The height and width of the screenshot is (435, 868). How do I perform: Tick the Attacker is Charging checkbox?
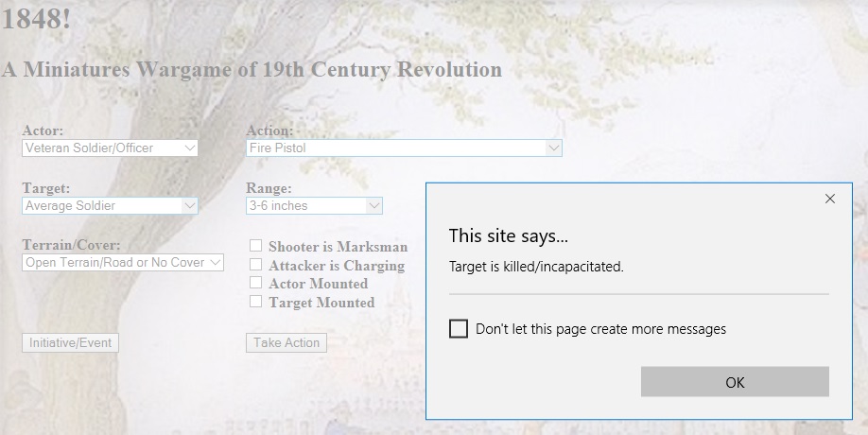(255, 264)
